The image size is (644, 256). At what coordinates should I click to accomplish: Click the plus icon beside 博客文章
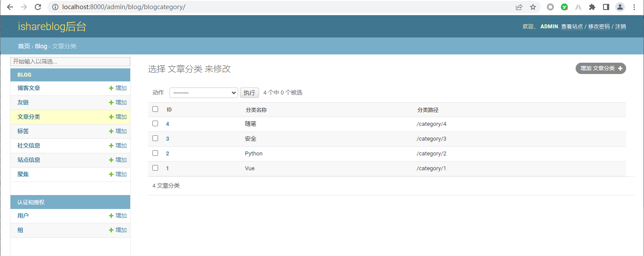[x=111, y=88]
